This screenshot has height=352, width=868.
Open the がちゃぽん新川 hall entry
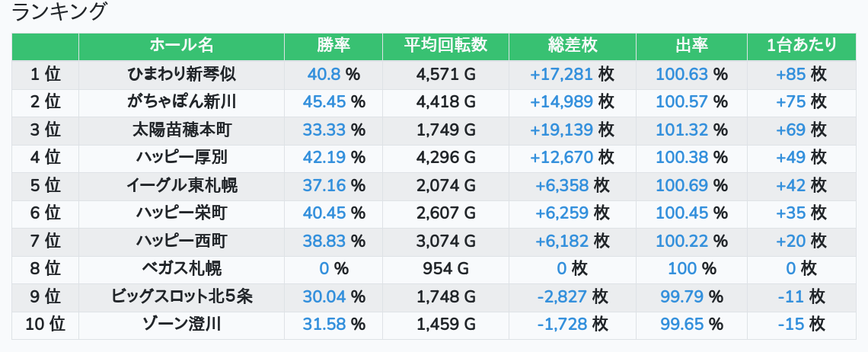pyautogui.click(x=181, y=102)
